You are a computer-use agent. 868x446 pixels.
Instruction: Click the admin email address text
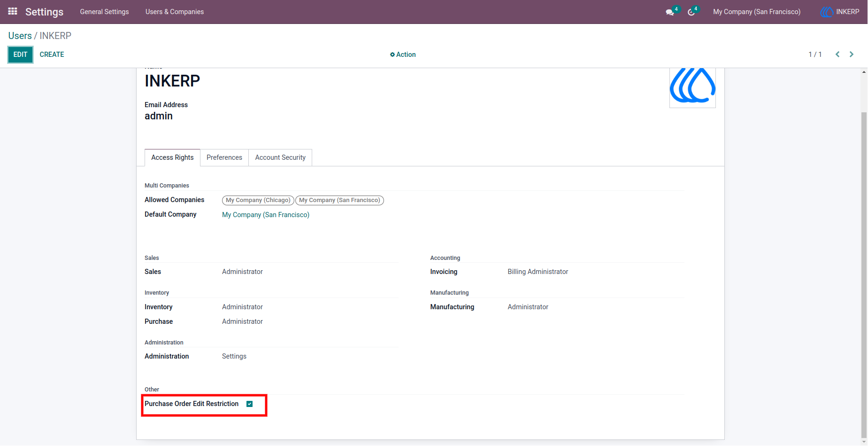pos(159,116)
